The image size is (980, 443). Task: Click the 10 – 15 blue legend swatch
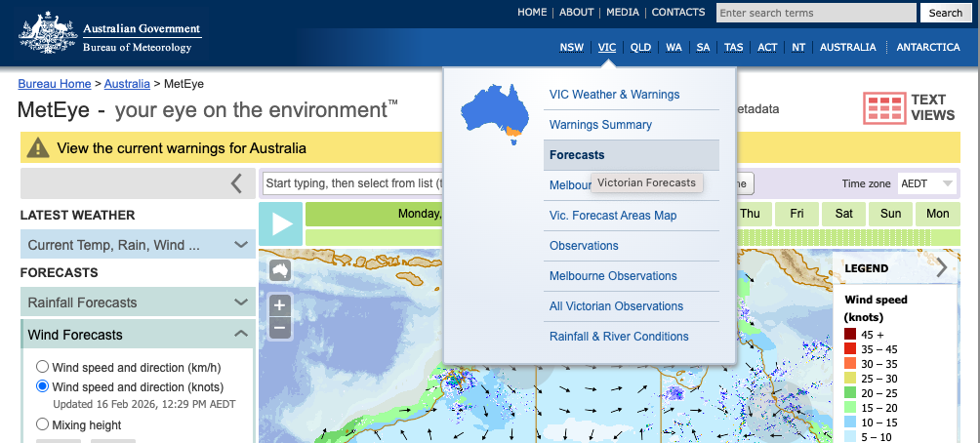pyautogui.click(x=850, y=423)
